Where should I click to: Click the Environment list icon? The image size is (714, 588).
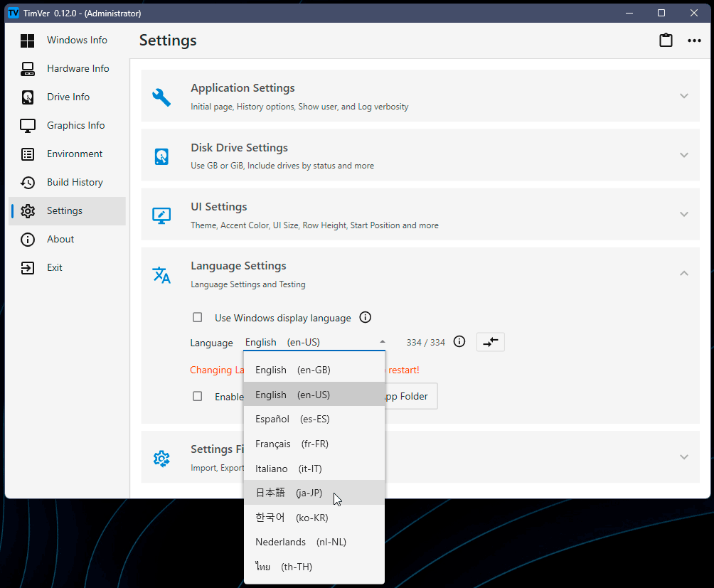point(27,154)
